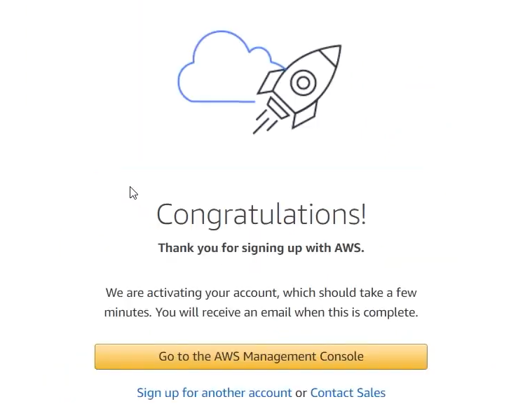Click the rocket's engine nozzle
Viewport: 532px width, 404px height.
pos(278,108)
